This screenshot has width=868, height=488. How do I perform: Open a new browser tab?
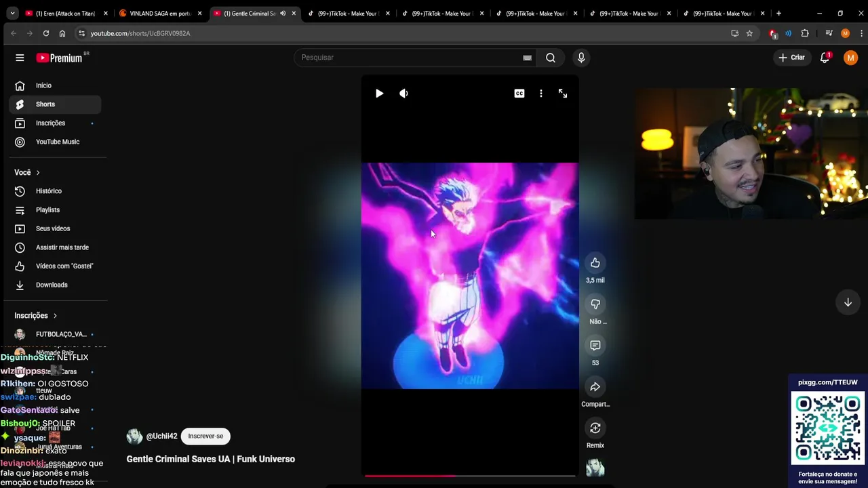(778, 14)
